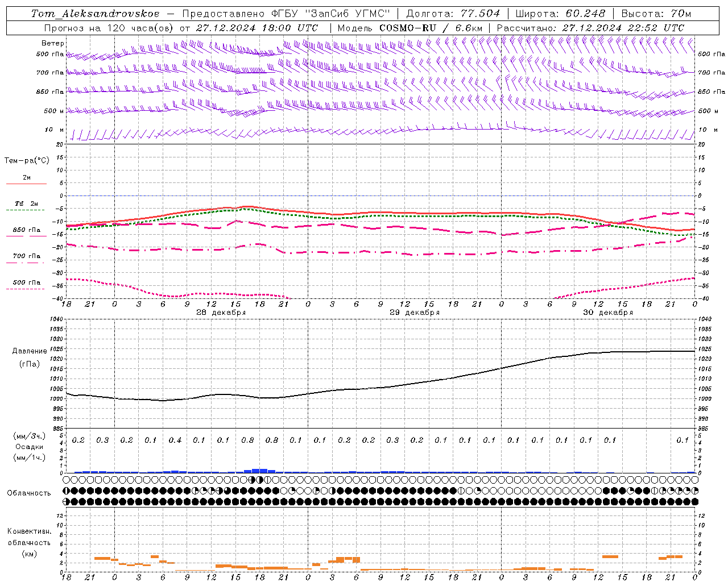
Task: Click the 700 гПа temperature legend label
Action: coord(27,256)
